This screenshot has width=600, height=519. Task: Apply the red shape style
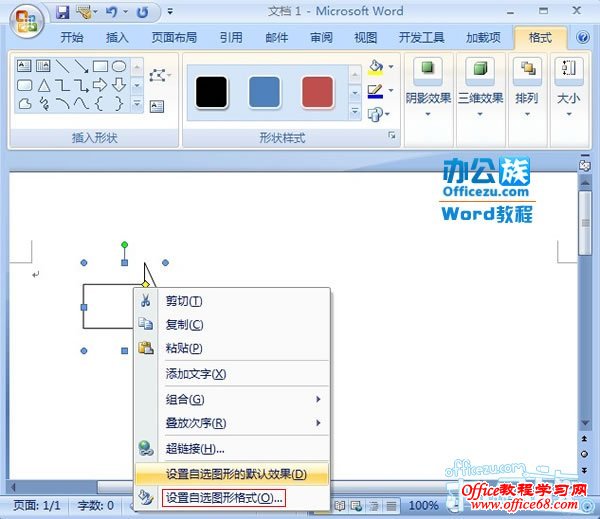(x=317, y=92)
